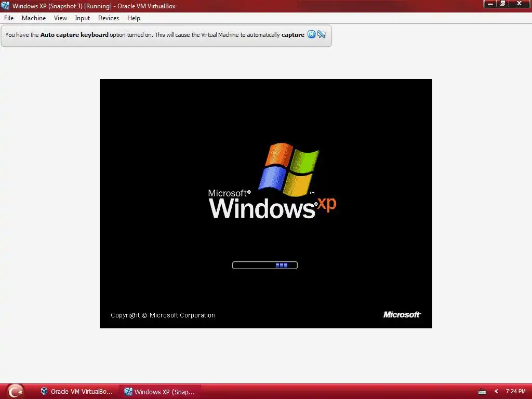Open the Input menu
This screenshot has width=532, height=399.
coord(83,18)
